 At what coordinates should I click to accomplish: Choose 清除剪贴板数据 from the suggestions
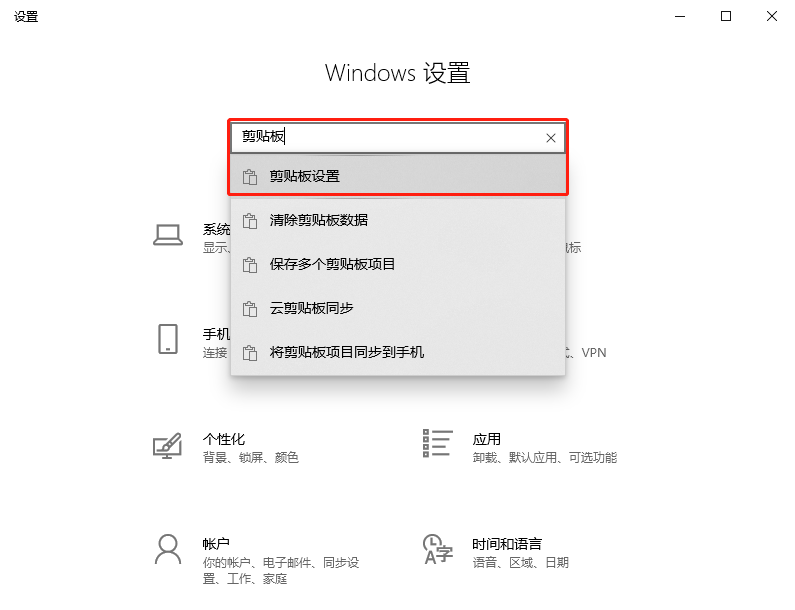click(398, 221)
